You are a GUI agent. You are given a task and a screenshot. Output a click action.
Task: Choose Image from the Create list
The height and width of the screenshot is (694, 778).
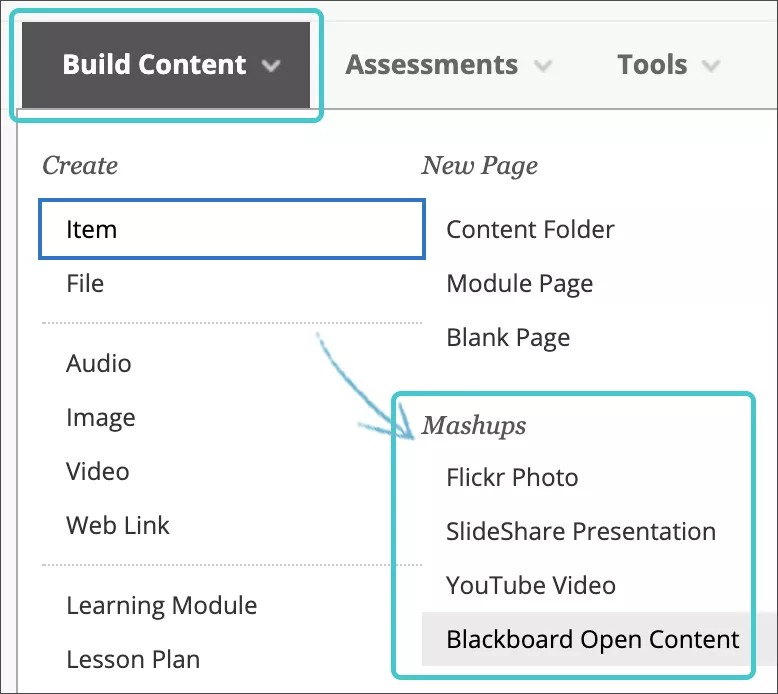coord(101,418)
